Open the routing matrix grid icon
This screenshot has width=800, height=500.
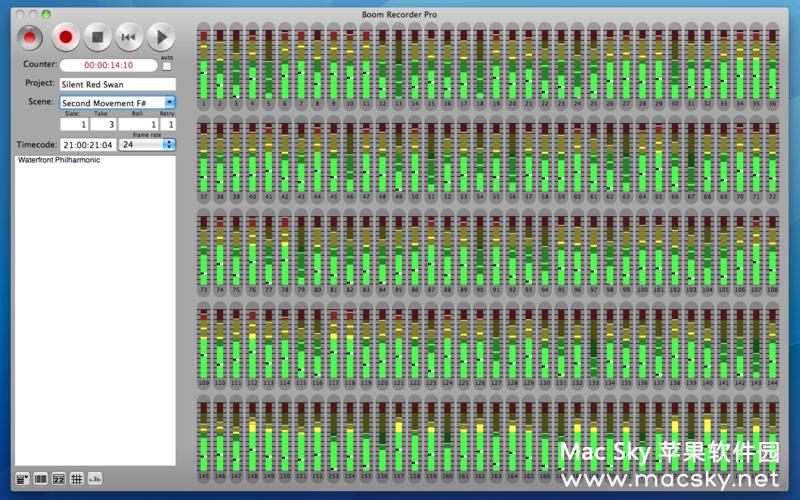click(x=77, y=479)
